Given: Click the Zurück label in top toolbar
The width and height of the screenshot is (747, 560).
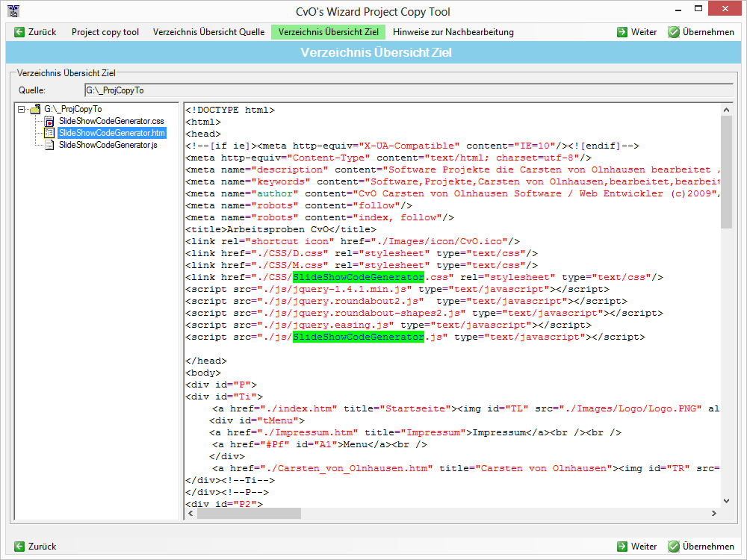Looking at the screenshot, I should [43, 32].
